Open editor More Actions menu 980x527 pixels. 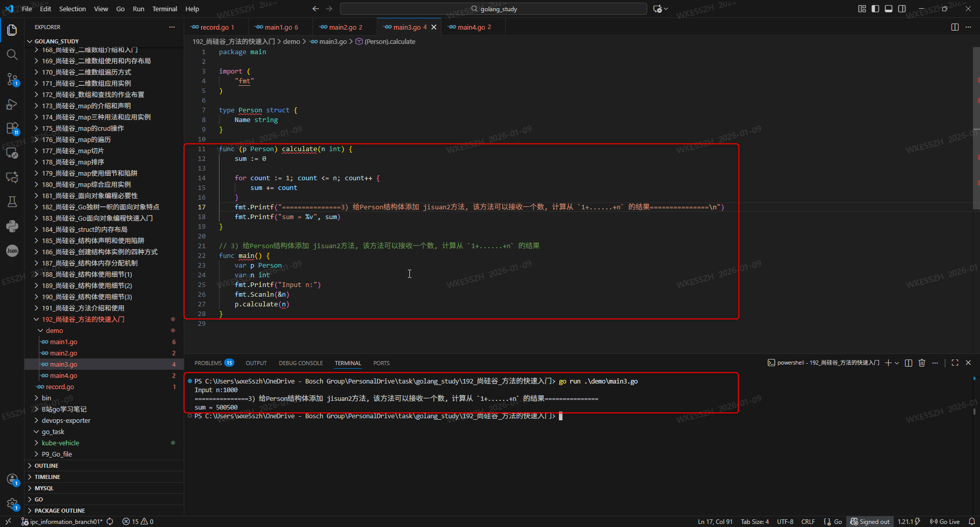coord(968,27)
